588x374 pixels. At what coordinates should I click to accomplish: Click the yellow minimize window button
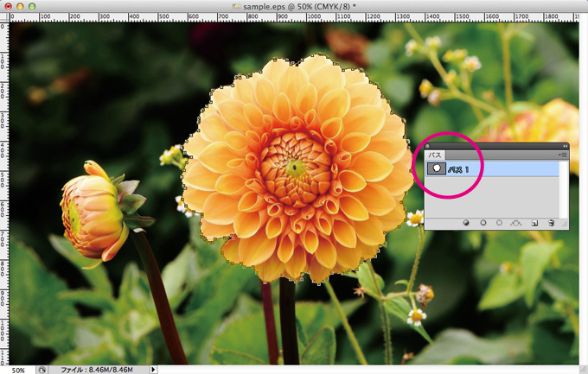coord(20,6)
